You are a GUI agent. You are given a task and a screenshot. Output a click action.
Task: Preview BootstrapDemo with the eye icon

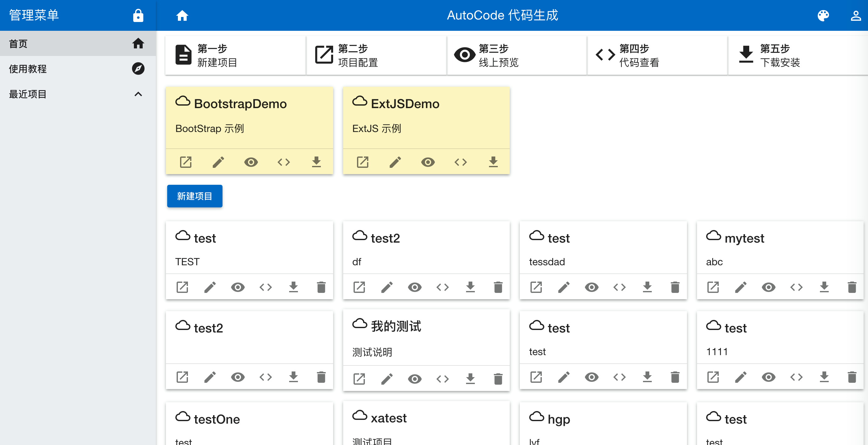[x=251, y=162]
